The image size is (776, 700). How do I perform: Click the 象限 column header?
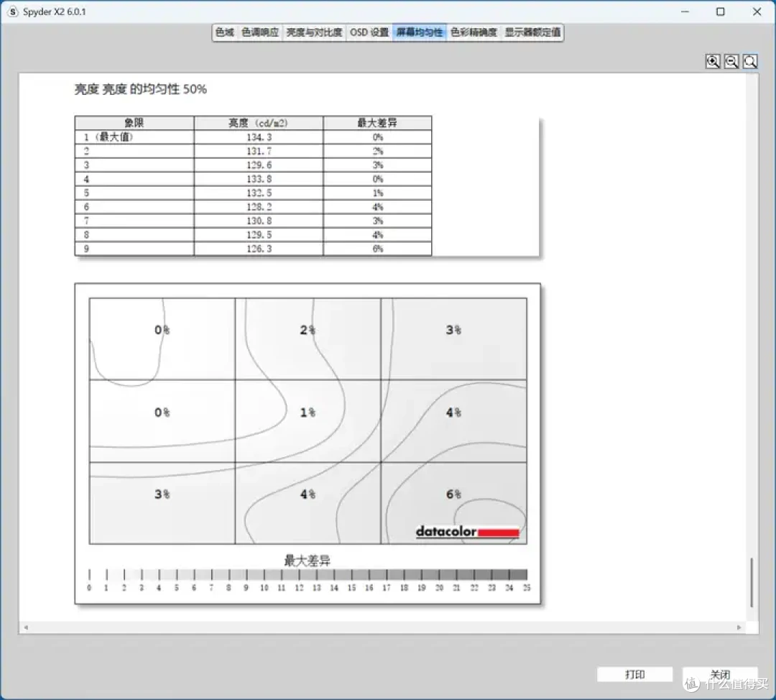tap(134, 123)
